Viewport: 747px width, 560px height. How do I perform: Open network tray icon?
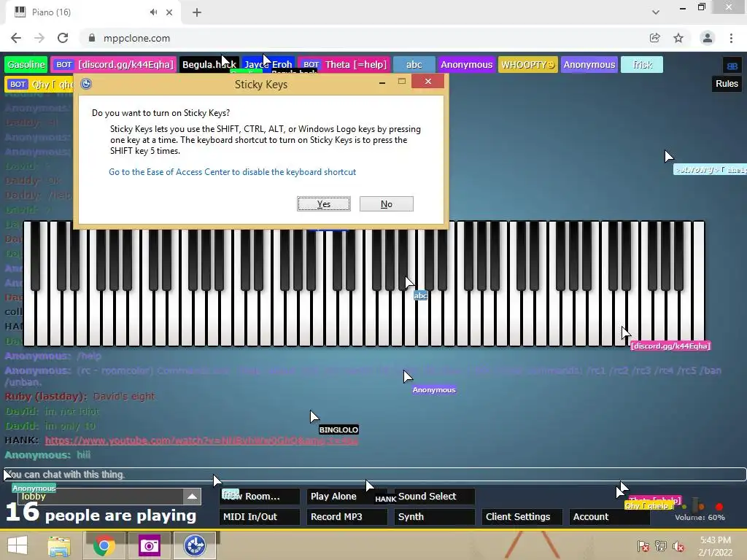click(x=661, y=546)
